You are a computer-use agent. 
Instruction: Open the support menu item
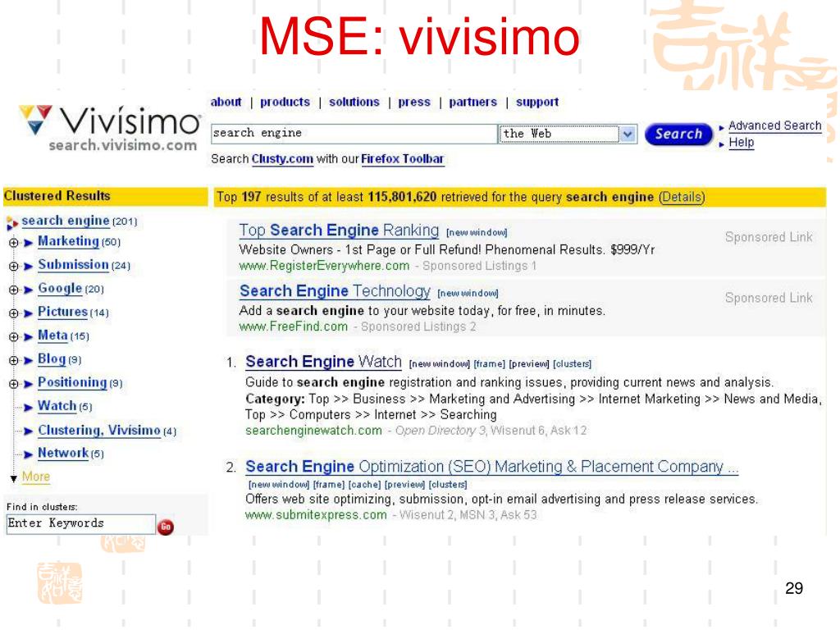tap(537, 102)
